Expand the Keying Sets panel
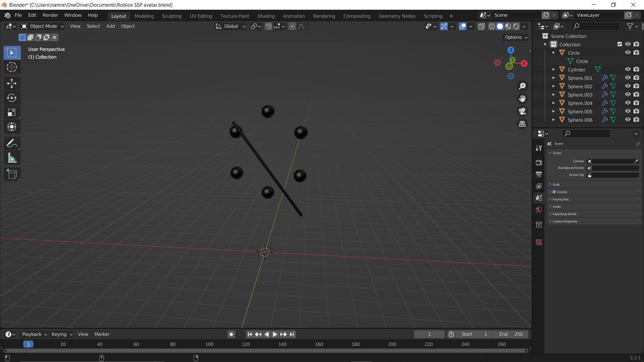 (594, 199)
